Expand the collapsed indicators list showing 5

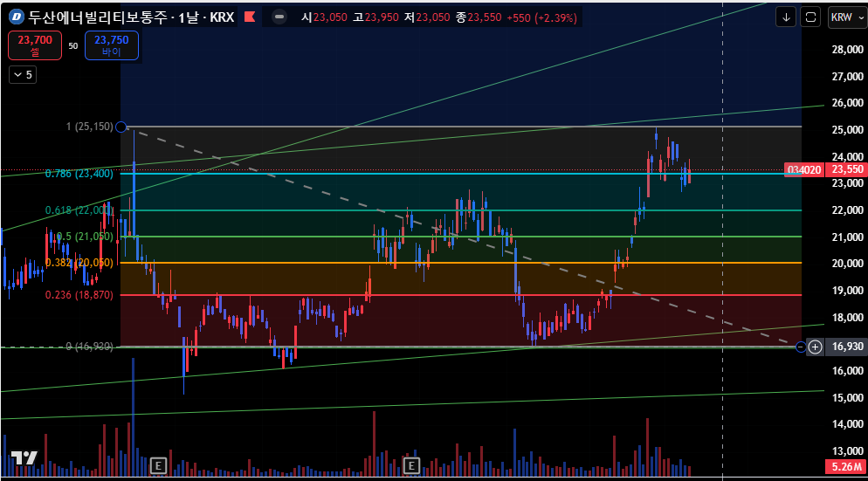coord(23,75)
